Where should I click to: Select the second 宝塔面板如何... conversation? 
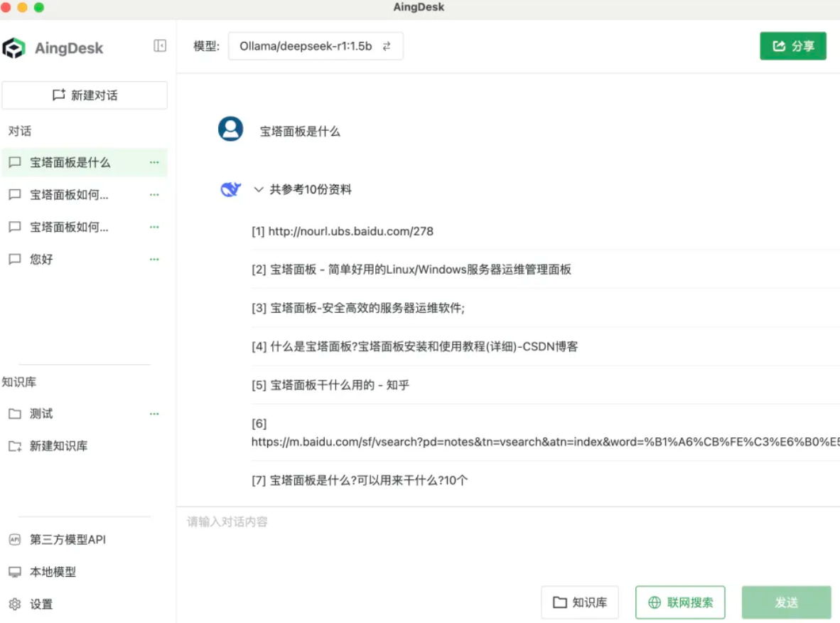pyautogui.click(x=85, y=228)
